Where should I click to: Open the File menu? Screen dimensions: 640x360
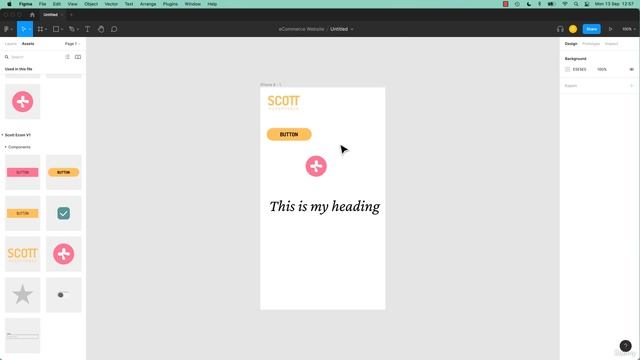click(x=42, y=4)
